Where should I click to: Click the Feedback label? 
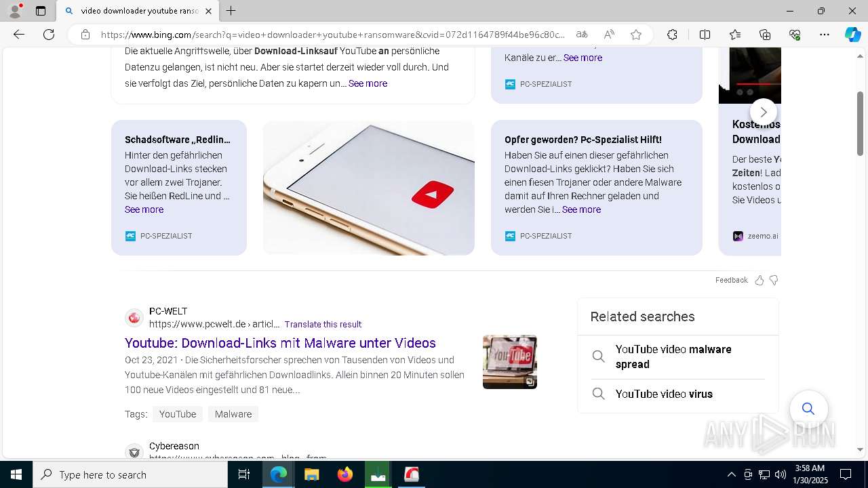pos(731,280)
